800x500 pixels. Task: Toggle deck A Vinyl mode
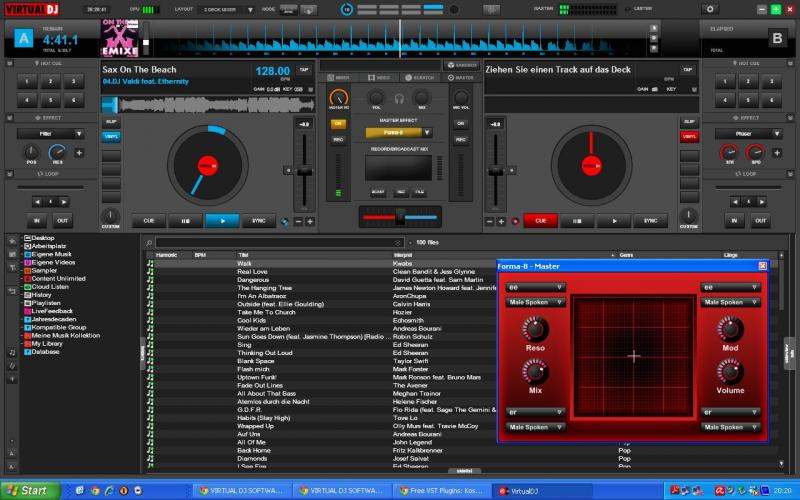tap(111, 136)
